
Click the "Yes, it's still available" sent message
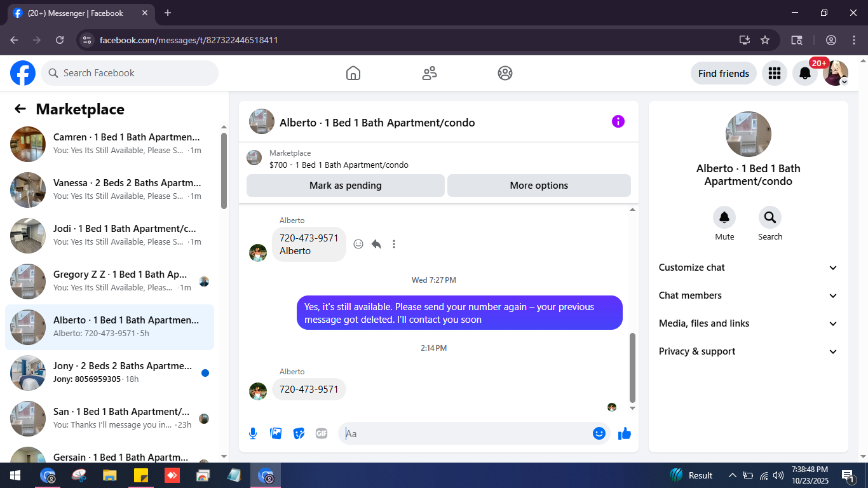click(459, 313)
